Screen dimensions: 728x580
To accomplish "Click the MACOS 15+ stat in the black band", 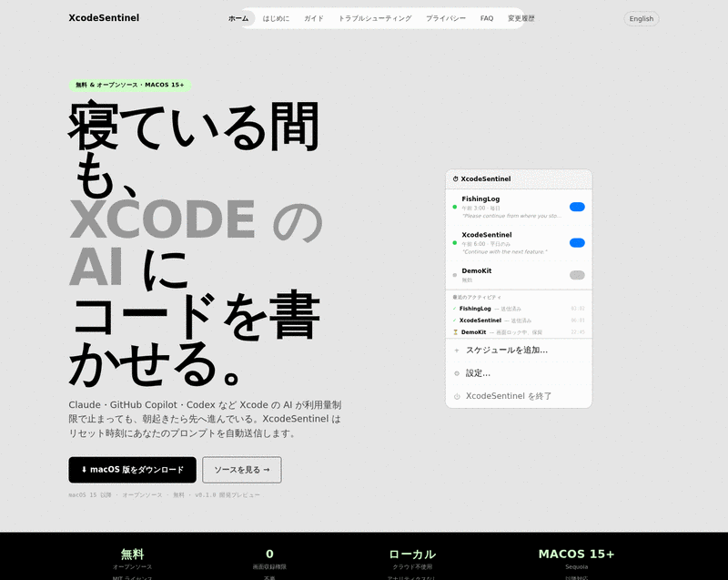I will tap(576, 554).
